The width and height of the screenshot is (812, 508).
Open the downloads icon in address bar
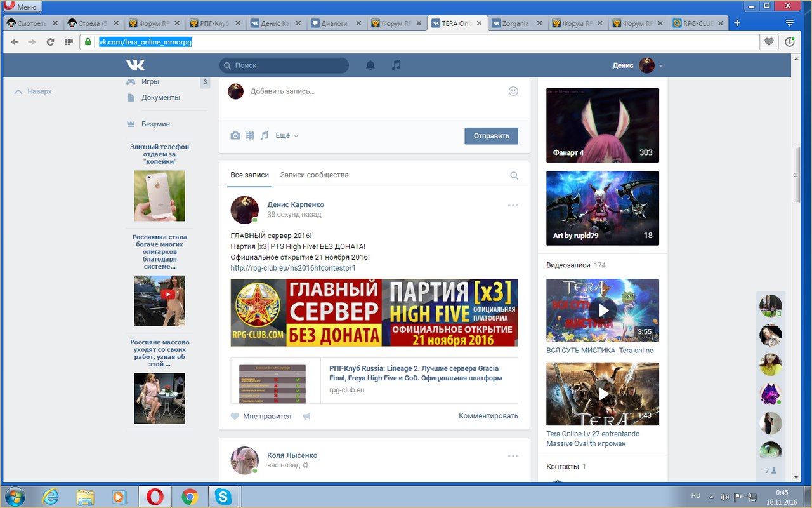(x=790, y=42)
